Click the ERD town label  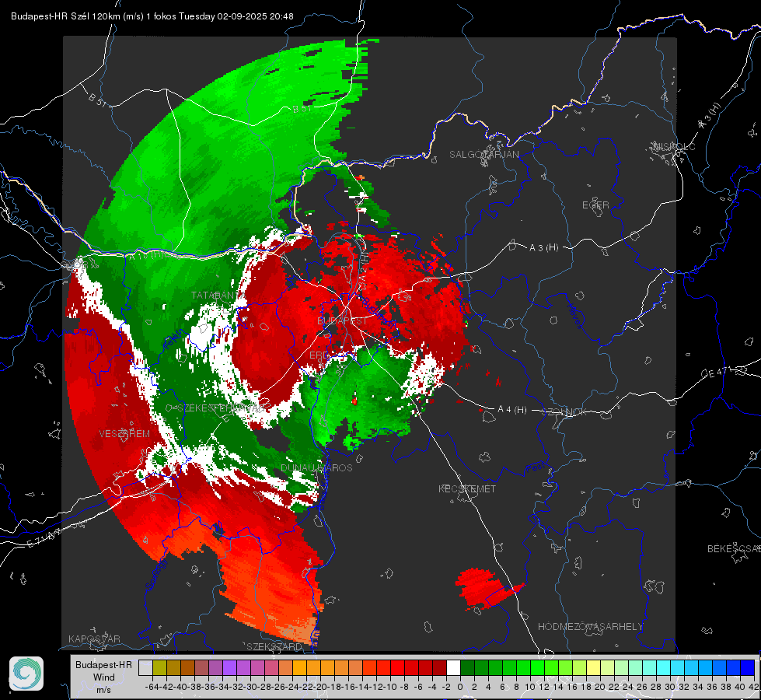319,355
